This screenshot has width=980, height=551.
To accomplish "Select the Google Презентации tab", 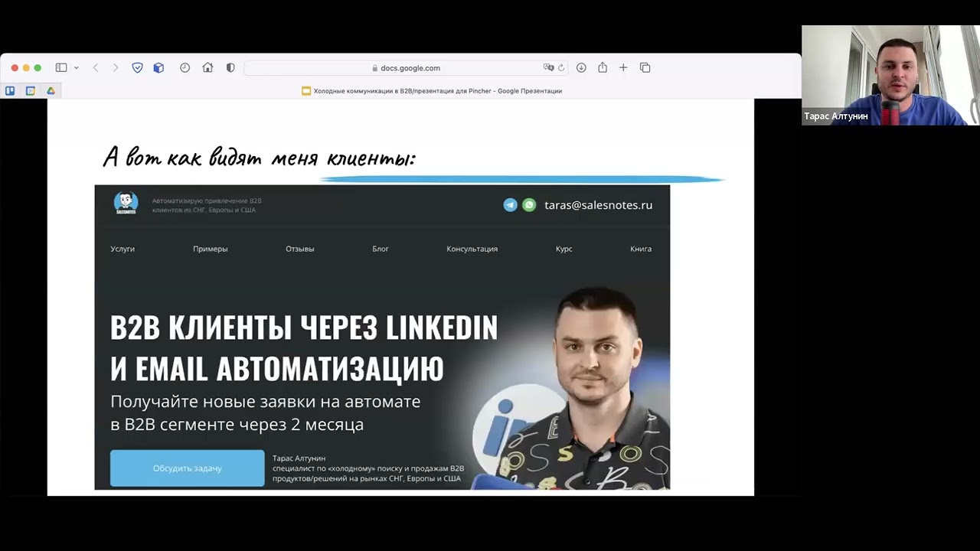I will coord(432,91).
